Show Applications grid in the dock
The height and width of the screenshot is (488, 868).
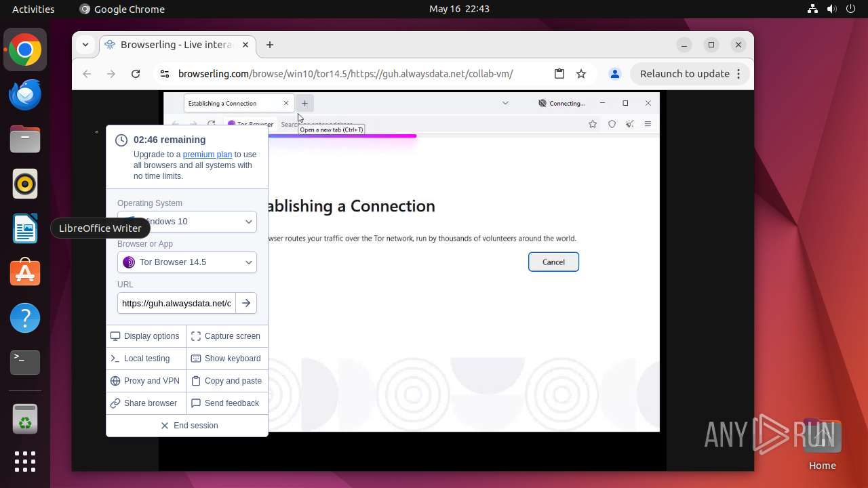tap(25, 462)
